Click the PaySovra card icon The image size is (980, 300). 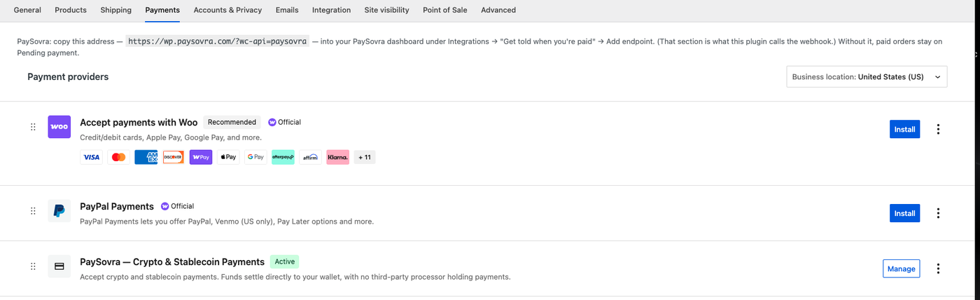click(59, 266)
